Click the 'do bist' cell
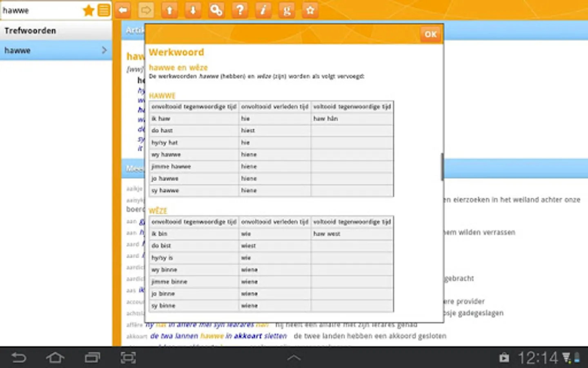Viewport: 588px width, 368px height. pos(194,246)
